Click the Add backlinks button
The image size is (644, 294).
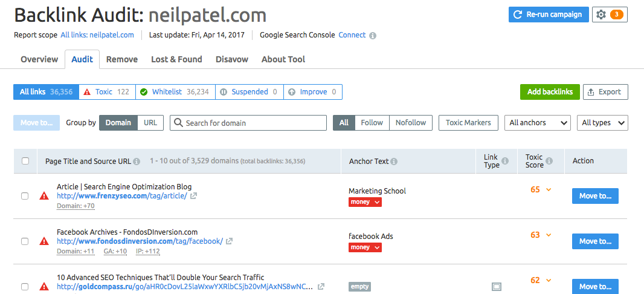point(550,92)
